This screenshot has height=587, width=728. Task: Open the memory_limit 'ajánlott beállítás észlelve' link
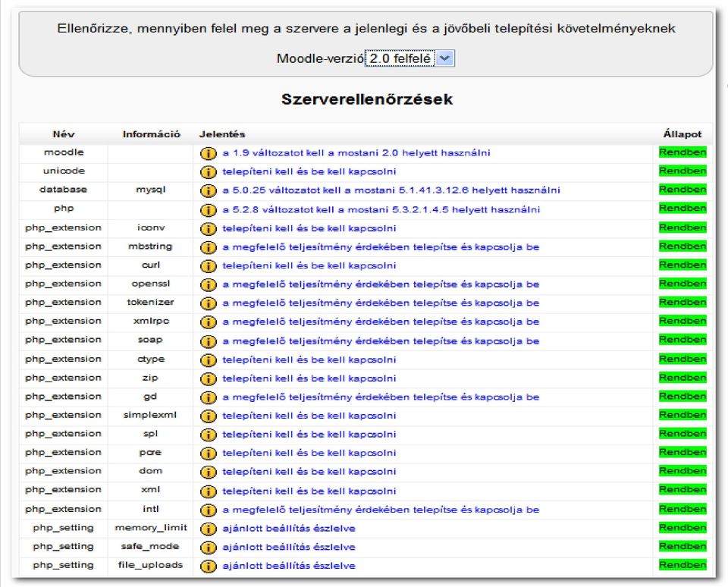click(289, 528)
